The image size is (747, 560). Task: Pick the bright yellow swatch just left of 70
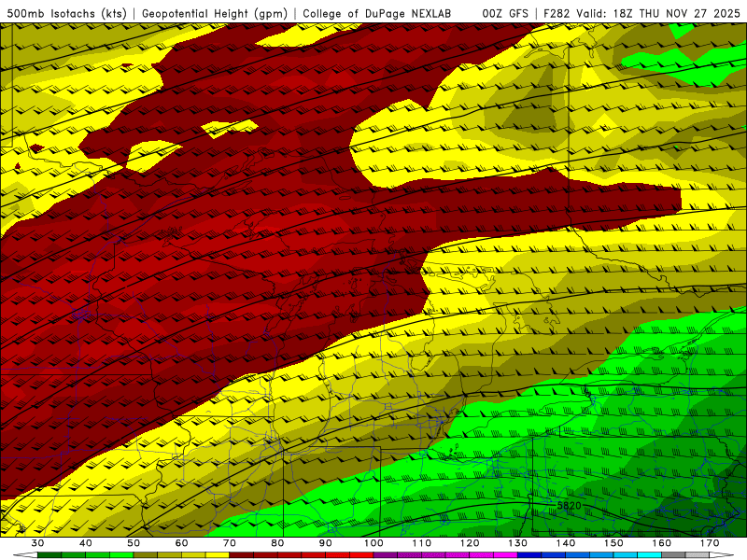218,555
